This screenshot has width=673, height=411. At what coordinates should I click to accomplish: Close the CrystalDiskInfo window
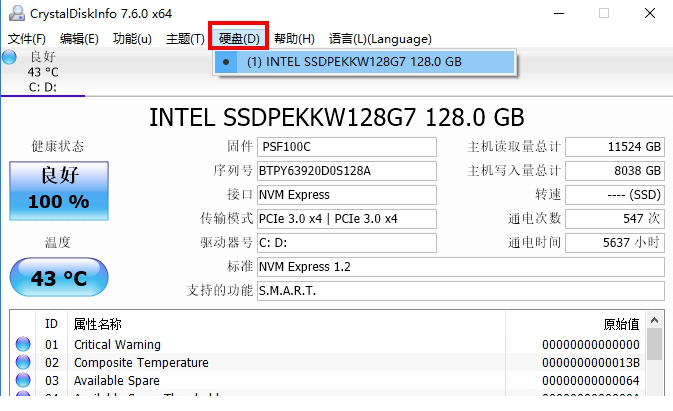point(650,13)
